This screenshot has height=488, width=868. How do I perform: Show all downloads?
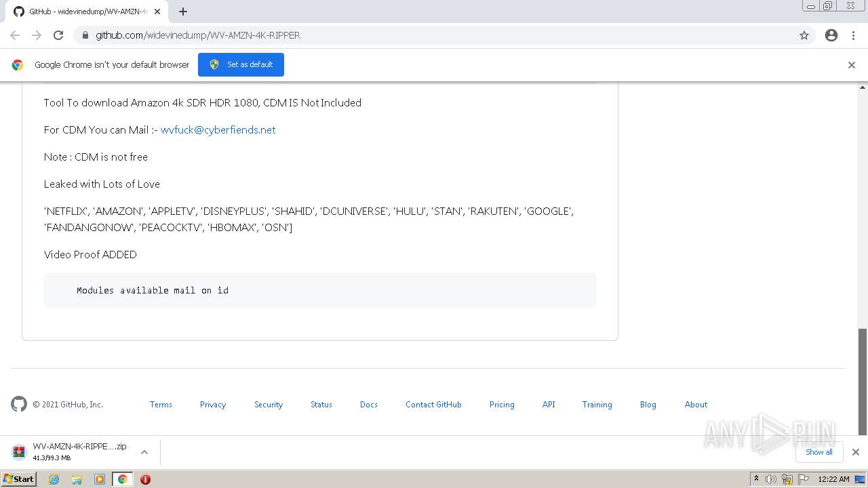tap(818, 452)
